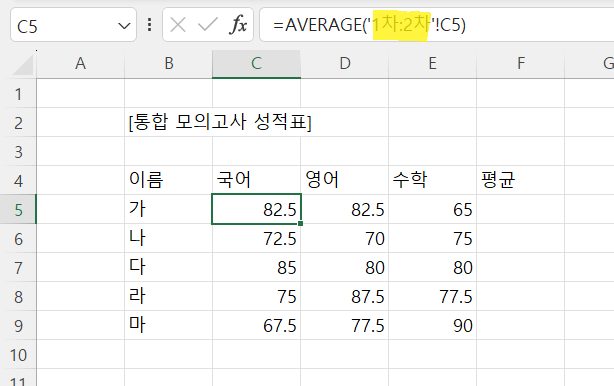
Task: Open the Name Box dropdown arrow
Action: (x=124, y=26)
